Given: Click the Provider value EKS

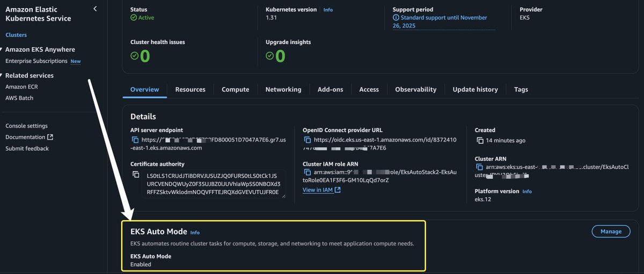Looking at the screenshot, I should (525, 18).
